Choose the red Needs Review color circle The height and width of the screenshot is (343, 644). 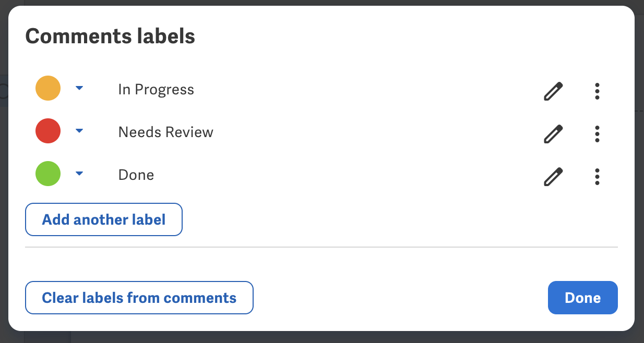pyautogui.click(x=48, y=131)
